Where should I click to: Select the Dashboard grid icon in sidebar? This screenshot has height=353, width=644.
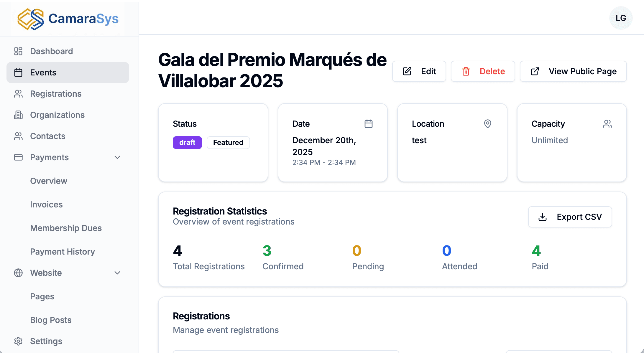pos(18,51)
